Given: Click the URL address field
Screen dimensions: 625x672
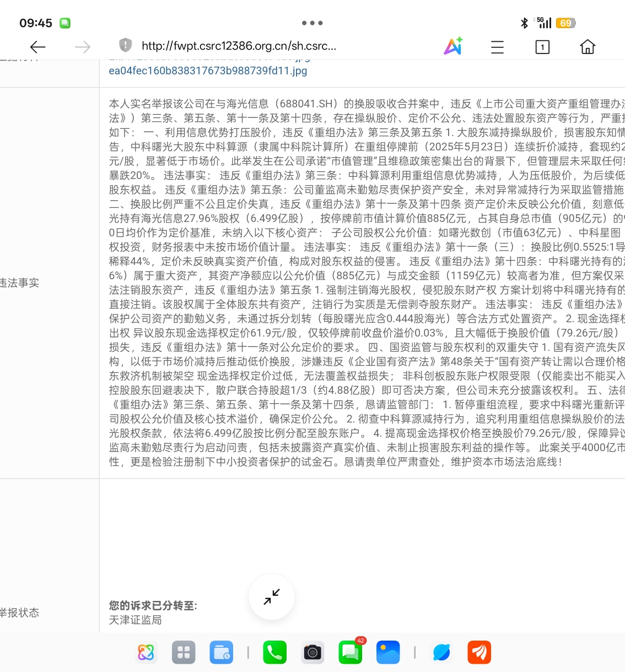Looking at the screenshot, I should [x=239, y=46].
